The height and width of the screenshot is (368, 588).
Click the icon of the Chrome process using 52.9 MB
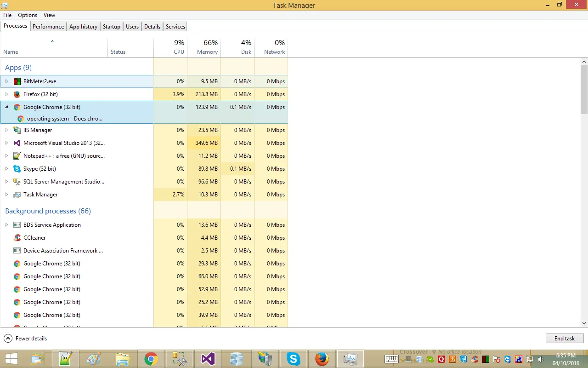[17, 289]
